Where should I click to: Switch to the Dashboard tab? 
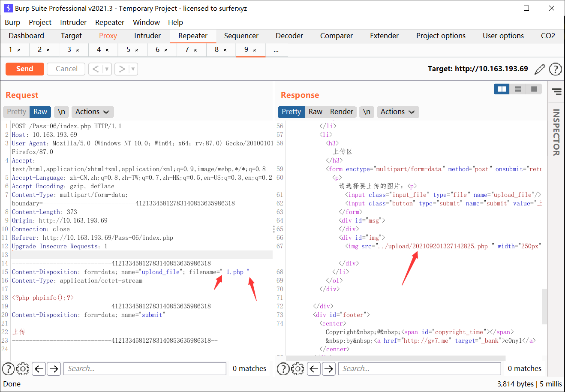coord(26,36)
